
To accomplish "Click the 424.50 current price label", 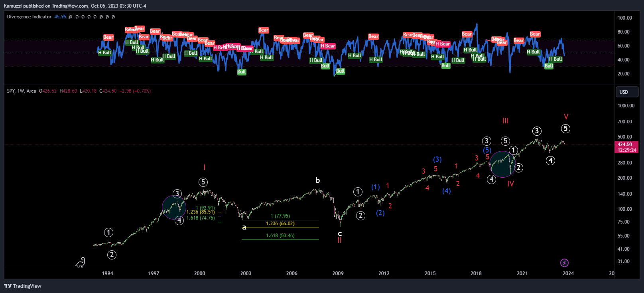I will 625,145.
